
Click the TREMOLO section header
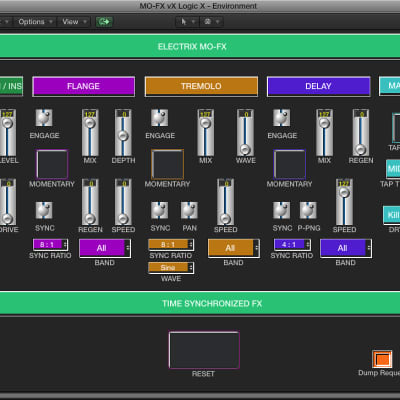coord(201,86)
